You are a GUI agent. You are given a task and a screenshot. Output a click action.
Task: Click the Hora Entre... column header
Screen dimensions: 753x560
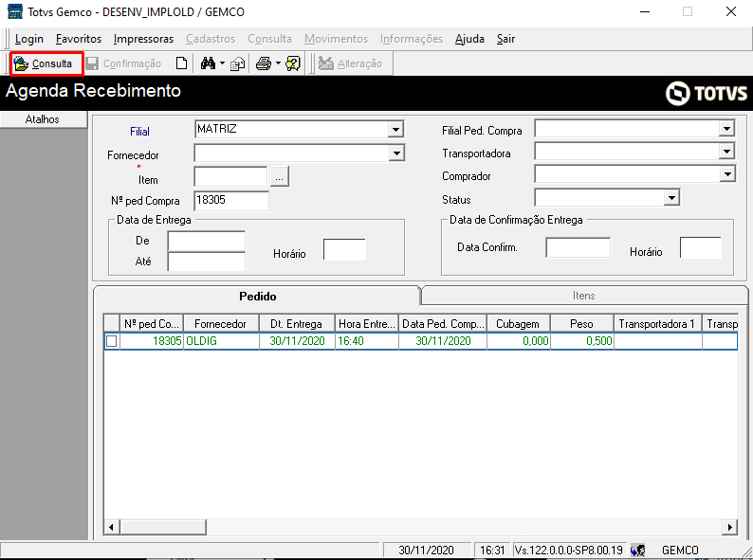(366, 324)
